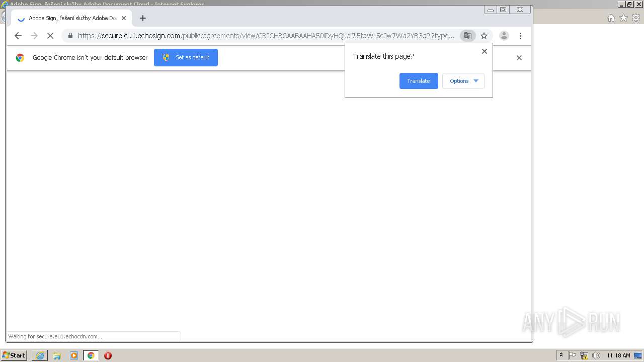Show hidden system tray icons
Viewport: 644px width, 362px height.
click(561, 355)
